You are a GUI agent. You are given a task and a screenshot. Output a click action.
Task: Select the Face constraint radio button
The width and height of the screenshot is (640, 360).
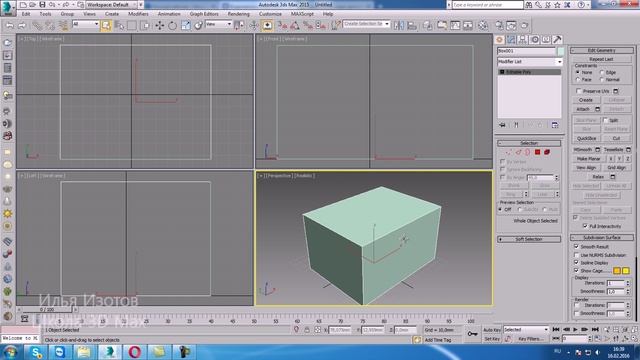click(578, 80)
